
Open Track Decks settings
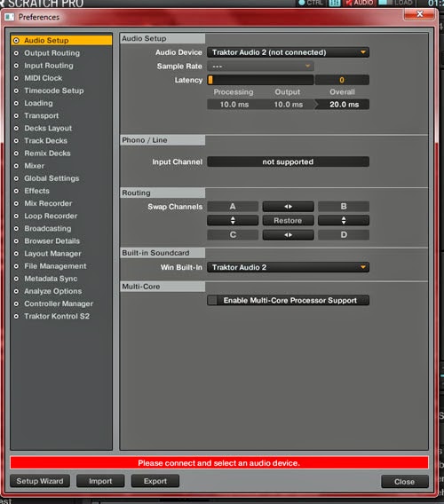pyautogui.click(x=45, y=141)
